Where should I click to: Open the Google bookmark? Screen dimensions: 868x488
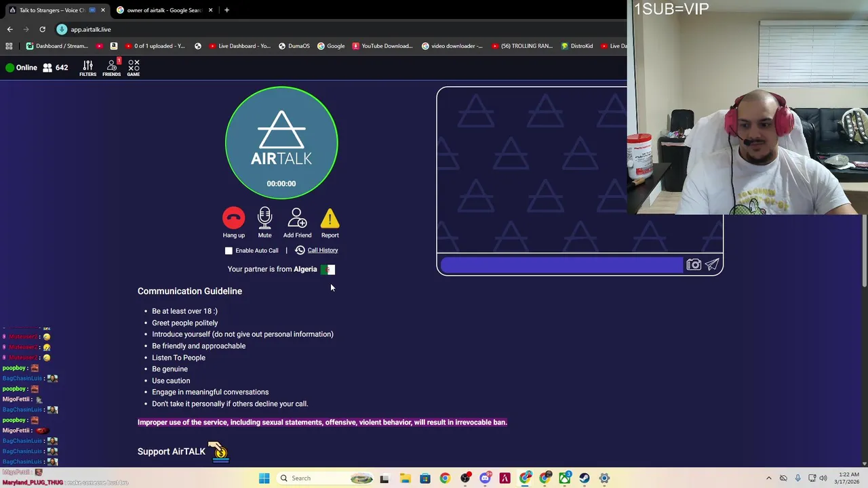tap(331, 46)
